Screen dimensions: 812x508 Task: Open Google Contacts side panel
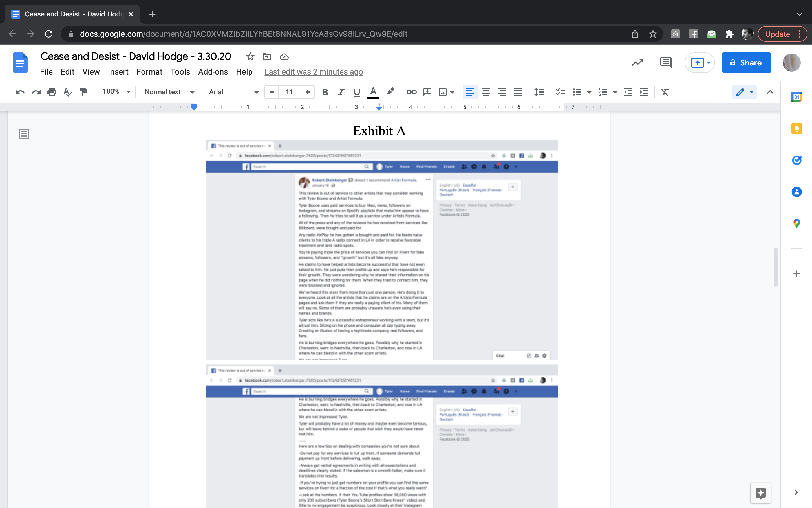tap(796, 192)
